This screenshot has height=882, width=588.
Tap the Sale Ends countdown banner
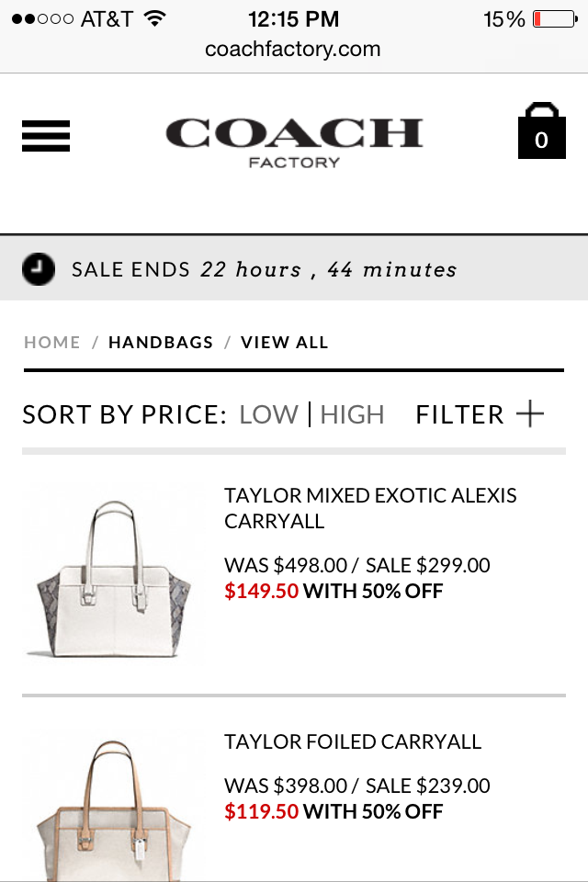point(294,269)
